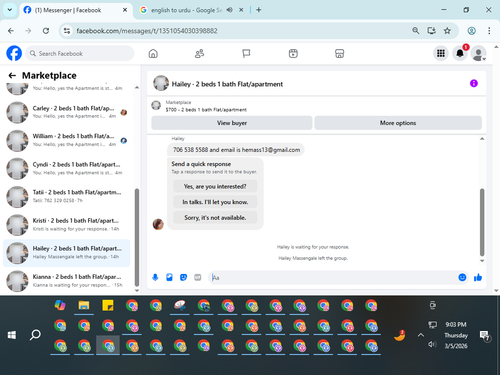Open File Explorer from taskbar
This screenshot has height=375, width=500.
pyautogui.click(x=84, y=305)
